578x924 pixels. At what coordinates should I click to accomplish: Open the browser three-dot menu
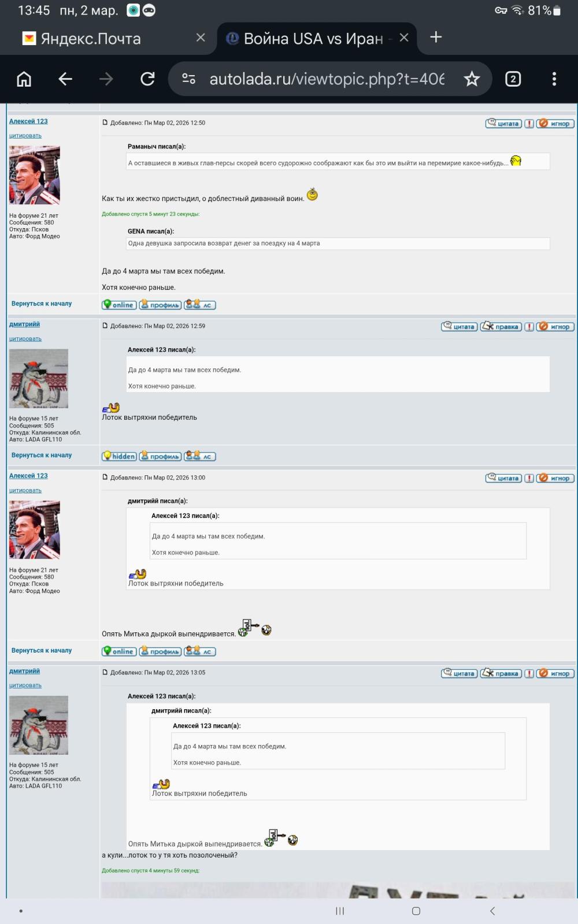[554, 79]
